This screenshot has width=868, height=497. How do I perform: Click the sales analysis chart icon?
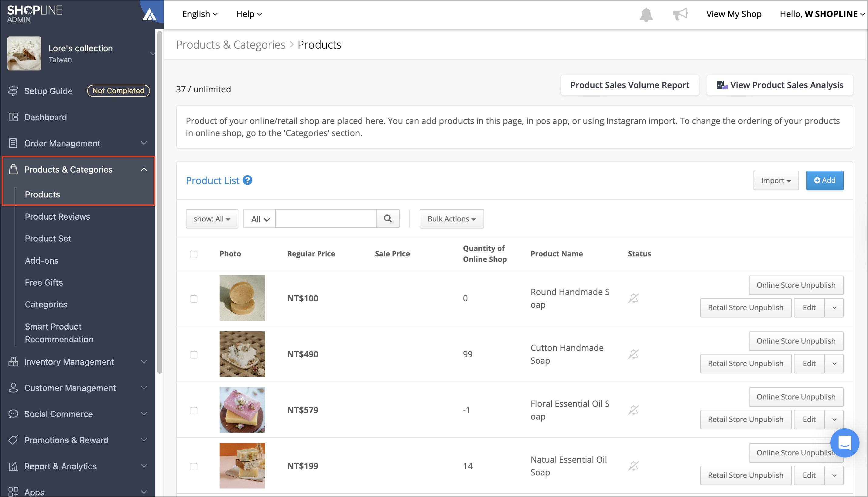tap(722, 85)
